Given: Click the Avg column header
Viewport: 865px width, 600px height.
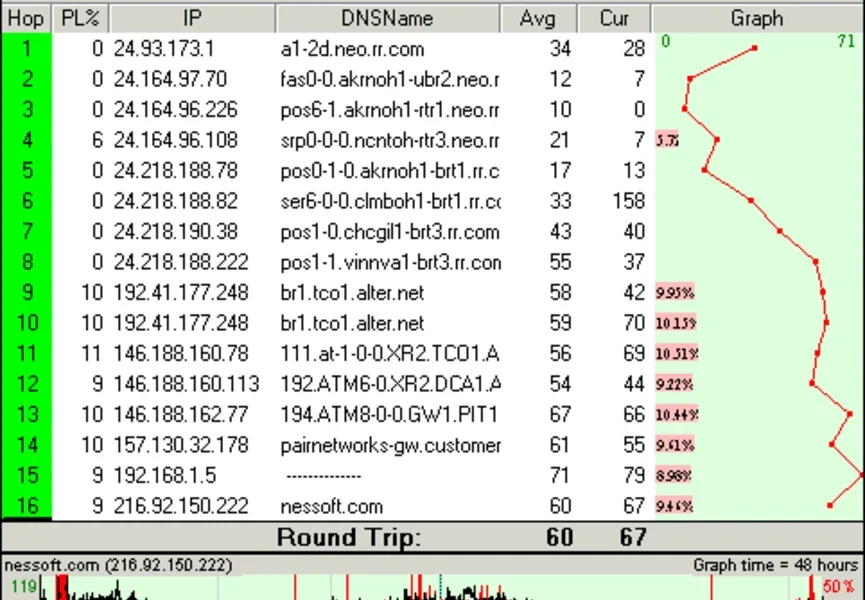Looking at the screenshot, I should [538, 18].
